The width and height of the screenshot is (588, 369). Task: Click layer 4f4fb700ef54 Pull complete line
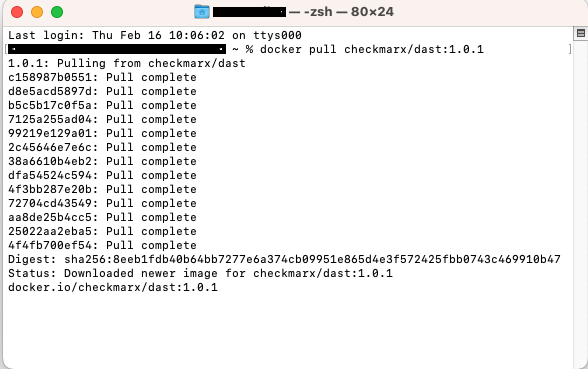pos(102,245)
